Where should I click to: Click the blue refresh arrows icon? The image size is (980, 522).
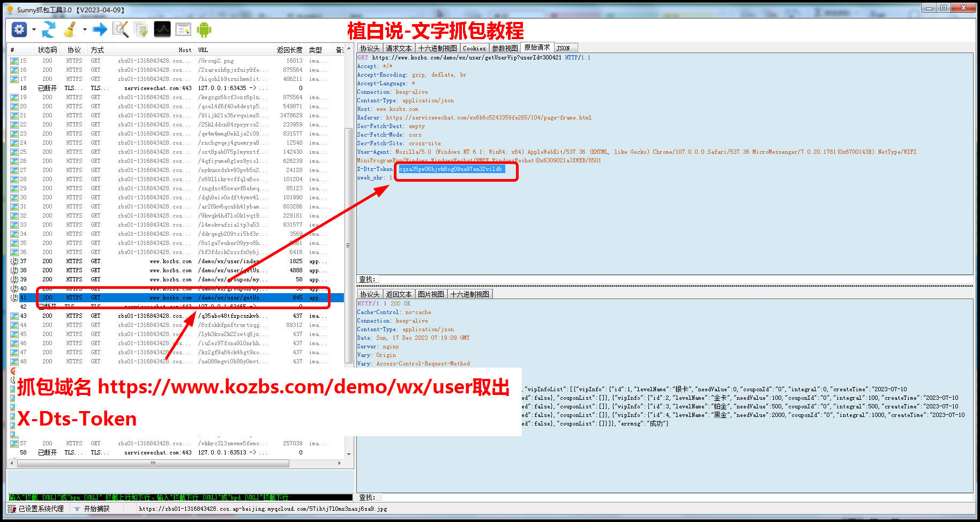click(49, 29)
